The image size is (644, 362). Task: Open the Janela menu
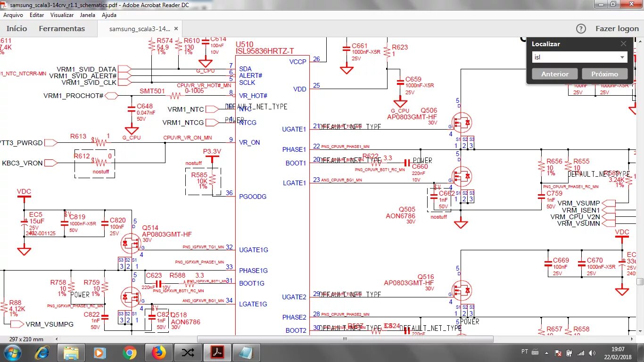click(x=87, y=15)
